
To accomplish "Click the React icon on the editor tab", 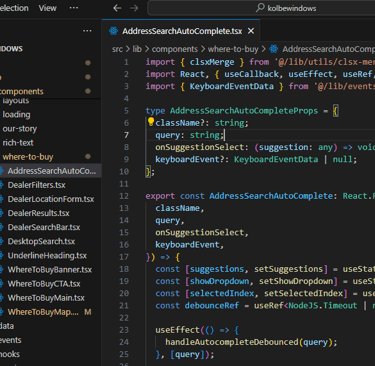I will [113, 31].
